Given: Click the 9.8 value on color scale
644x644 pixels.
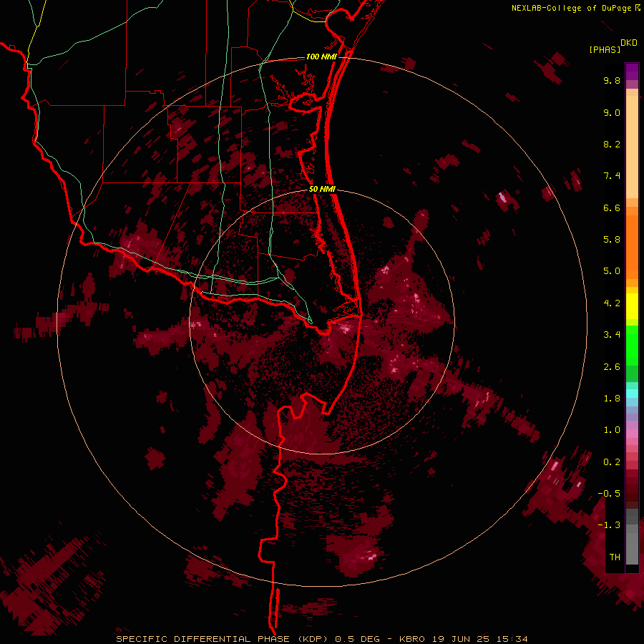Looking at the screenshot, I should click(x=612, y=80).
